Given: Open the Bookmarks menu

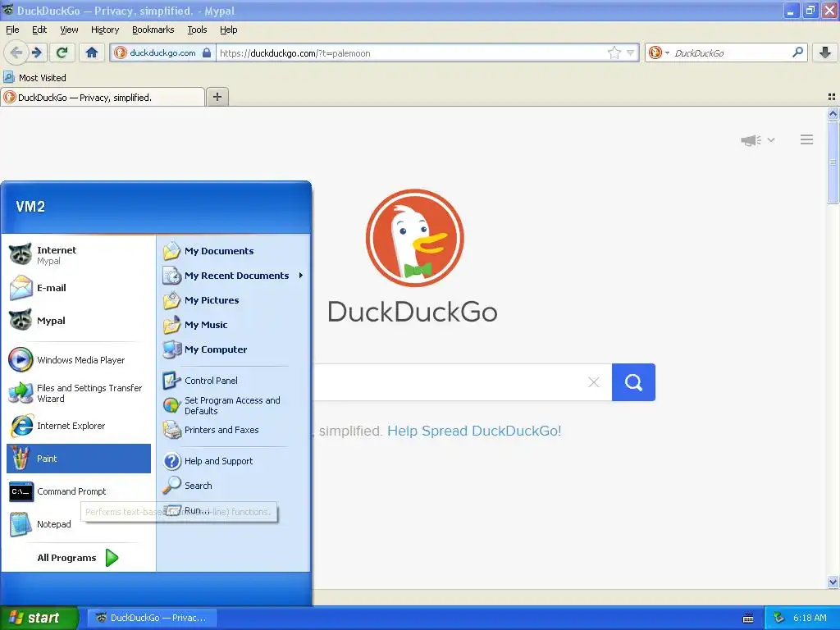Looking at the screenshot, I should pyautogui.click(x=153, y=30).
